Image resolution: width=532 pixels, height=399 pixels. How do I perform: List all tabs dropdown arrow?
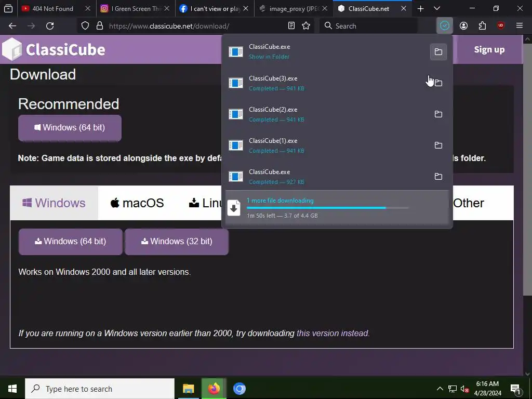tap(437, 8)
